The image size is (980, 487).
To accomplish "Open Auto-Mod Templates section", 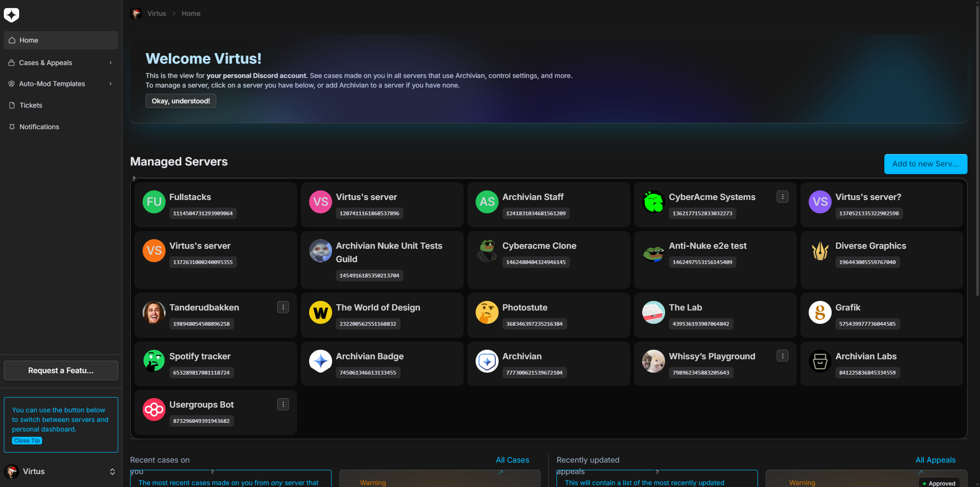I will [x=61, y=84].
